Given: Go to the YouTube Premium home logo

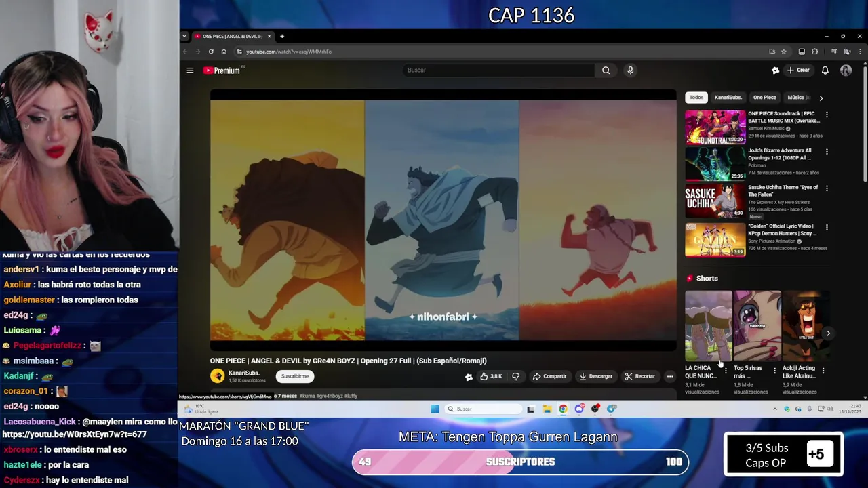Looking at the screenshot, I should (222, 70).
